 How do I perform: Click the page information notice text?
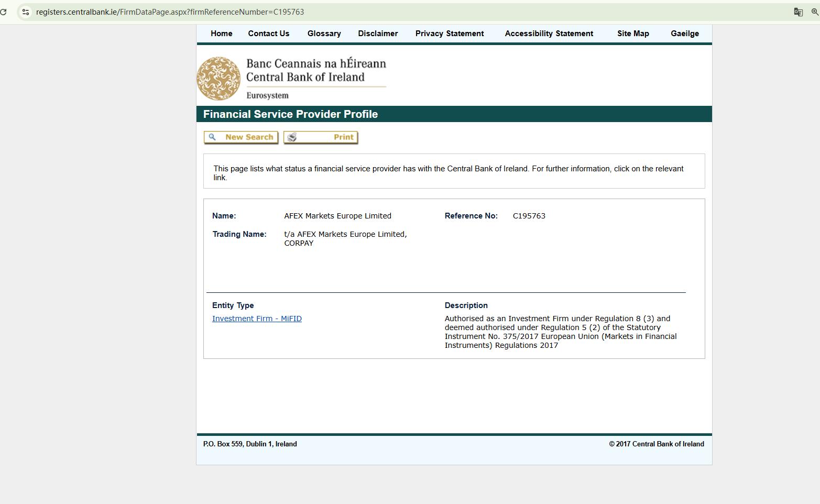point(449,173)
